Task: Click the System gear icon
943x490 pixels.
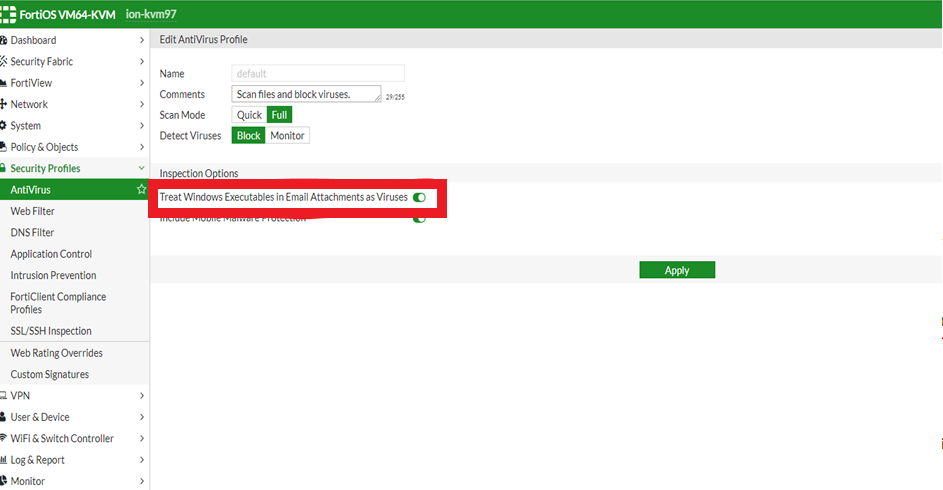Action: coord(4,126)
